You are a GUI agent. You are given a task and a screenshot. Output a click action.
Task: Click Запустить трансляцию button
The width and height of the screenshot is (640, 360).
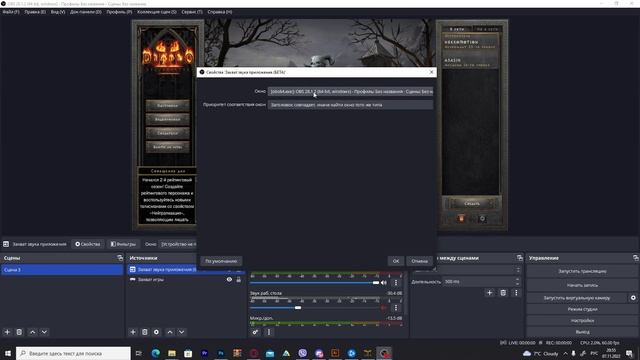pyautogui.click(x=582, y=271)
